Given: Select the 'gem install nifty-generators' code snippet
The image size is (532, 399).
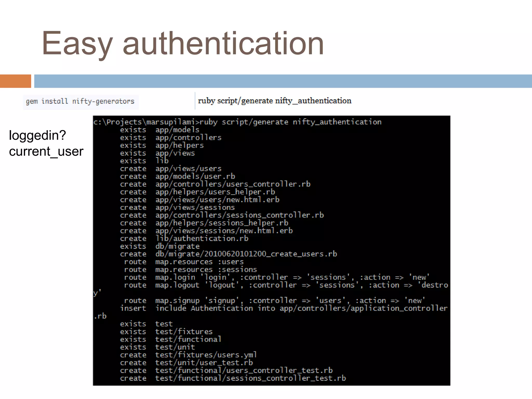Looking at the screenshot, I should coord(80,101).
